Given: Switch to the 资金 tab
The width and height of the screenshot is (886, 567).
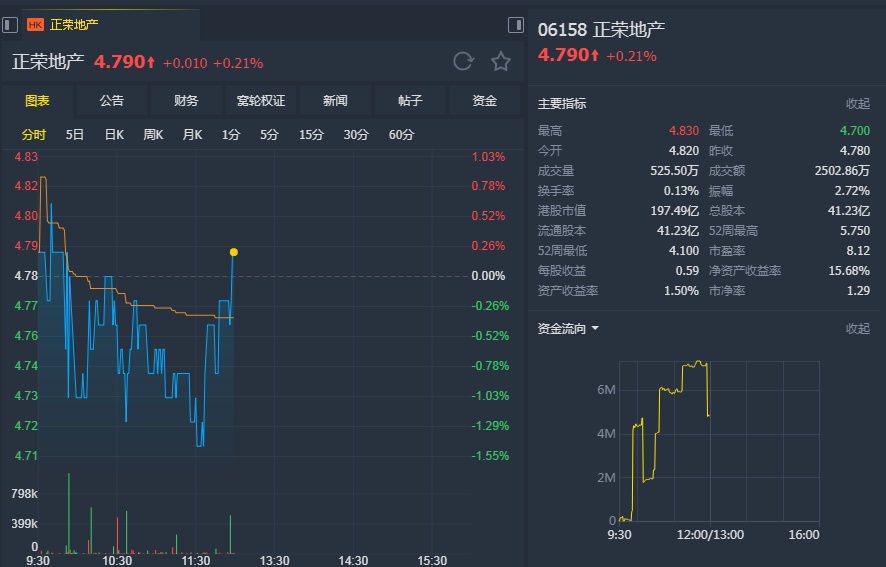Looking at the screenshot, I should tap(485, 101).
